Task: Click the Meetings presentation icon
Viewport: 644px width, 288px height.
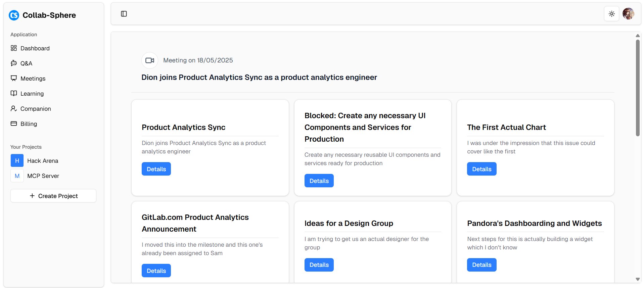Action: pyautogui.click(x=14, y=78)
